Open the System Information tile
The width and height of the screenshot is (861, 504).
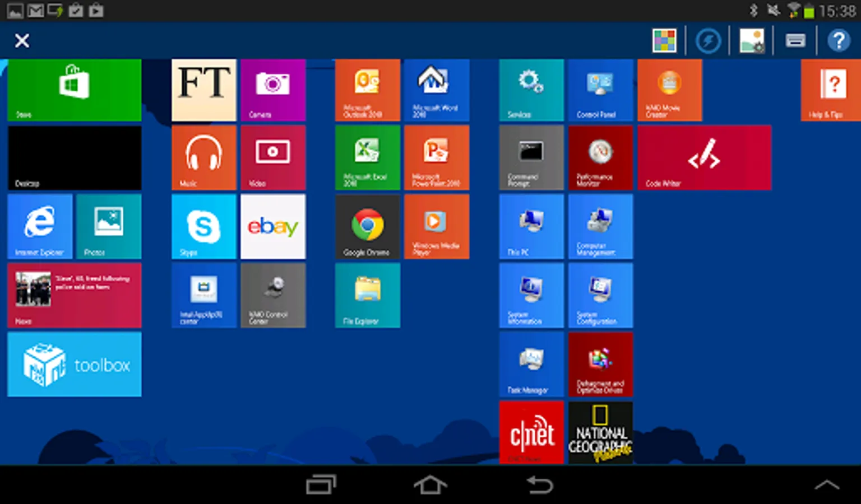click(x=531, y=296)
